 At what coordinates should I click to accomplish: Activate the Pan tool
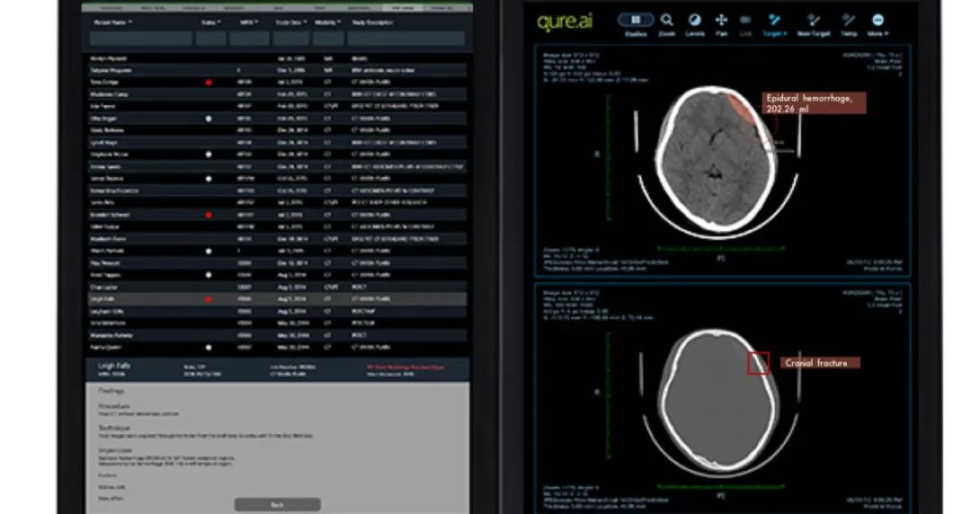tap(721, 20)
